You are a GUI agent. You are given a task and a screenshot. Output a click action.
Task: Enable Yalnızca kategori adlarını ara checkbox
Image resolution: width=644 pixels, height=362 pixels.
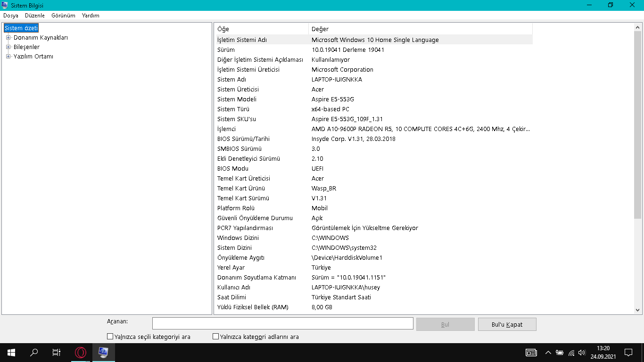tap(215, 337)
